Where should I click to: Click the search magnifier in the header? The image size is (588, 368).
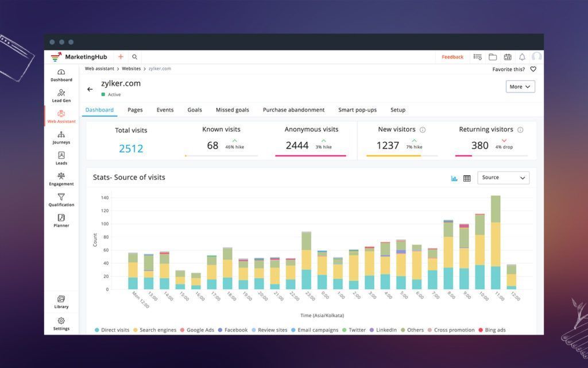coord(134,57)
